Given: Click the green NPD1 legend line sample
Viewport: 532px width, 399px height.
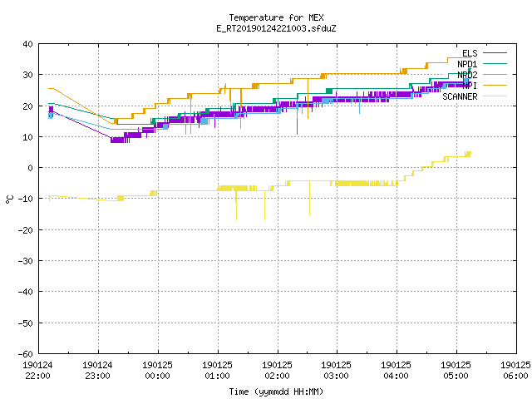Looking at the screenshot, I should coord(495,63).
